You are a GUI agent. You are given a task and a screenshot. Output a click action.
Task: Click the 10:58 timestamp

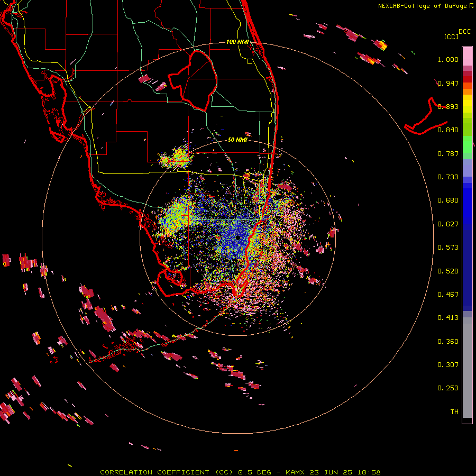pyautogui.click(x=369, y=472)
